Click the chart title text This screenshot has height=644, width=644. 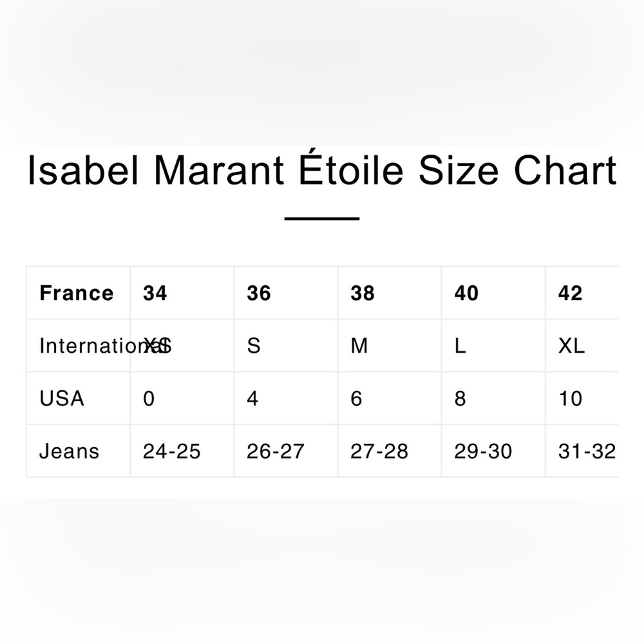tap(321, 171)
